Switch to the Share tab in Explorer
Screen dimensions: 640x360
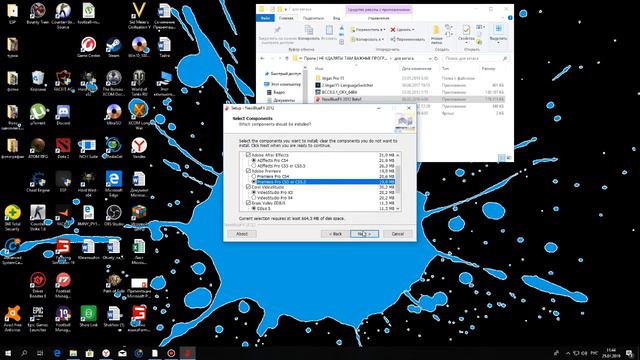[x=313, y=18]
